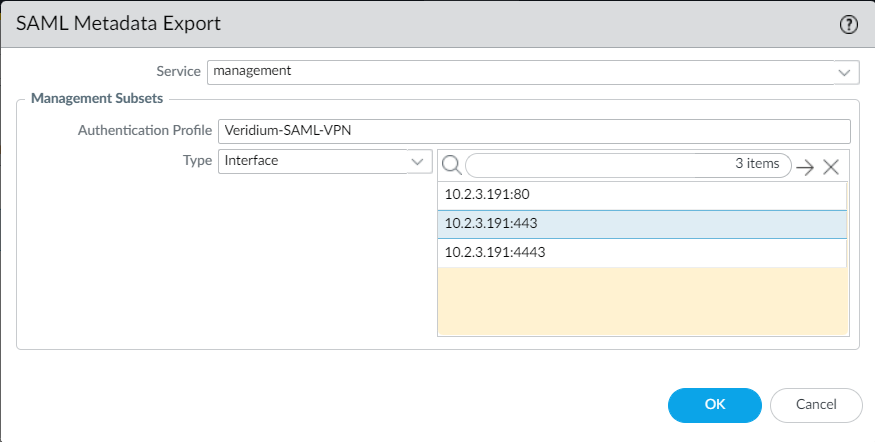Click the Authentication Profile label text

(145, 131)
